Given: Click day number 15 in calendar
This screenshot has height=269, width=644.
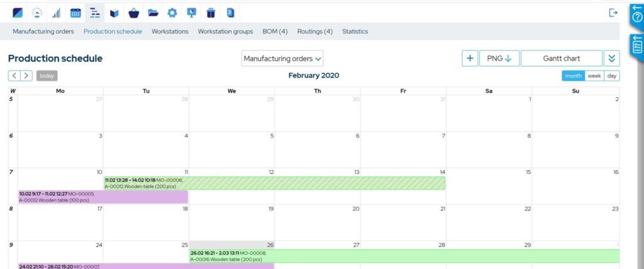Looking at the screenshot, I should click(x=528, y=172).
